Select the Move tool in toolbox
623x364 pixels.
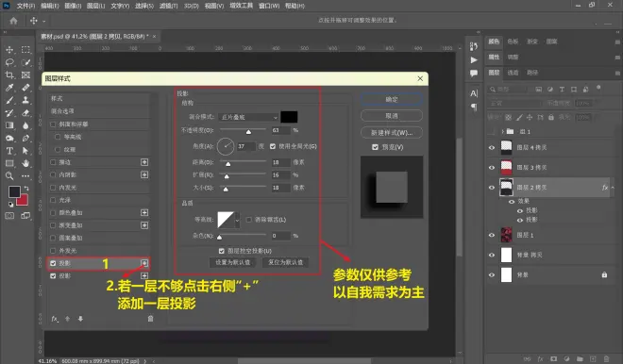point(9,50)
